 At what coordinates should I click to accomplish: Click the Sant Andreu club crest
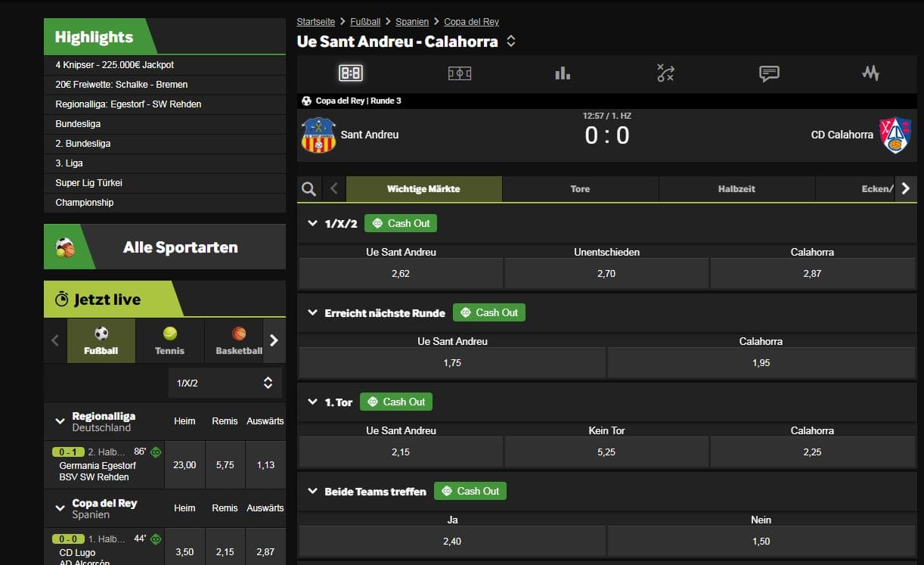tap(318, 135)
